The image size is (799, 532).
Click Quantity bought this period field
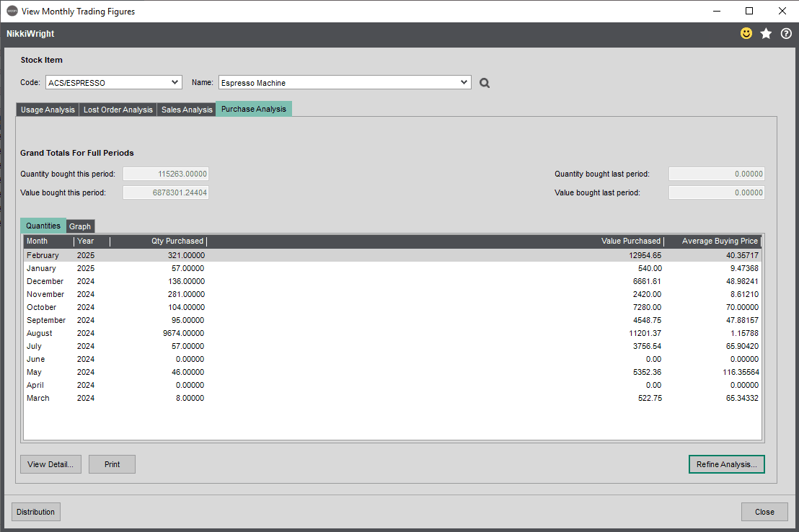(x=166, y=174)
